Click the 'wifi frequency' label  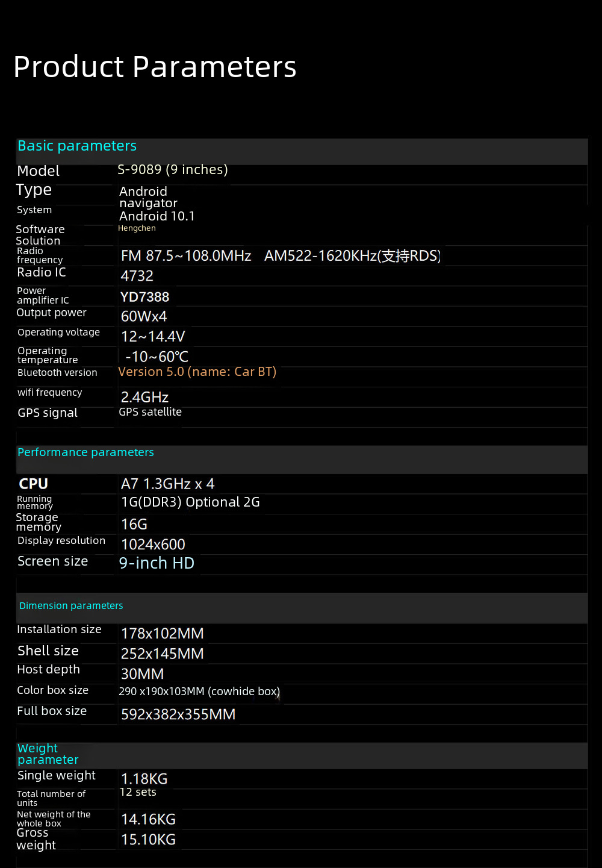point(50,393)
